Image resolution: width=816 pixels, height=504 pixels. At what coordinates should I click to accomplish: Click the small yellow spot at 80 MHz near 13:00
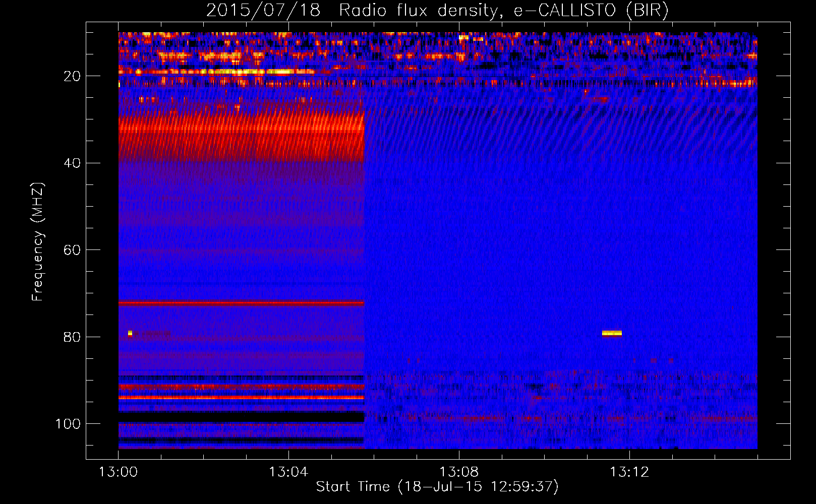point(130,333)
